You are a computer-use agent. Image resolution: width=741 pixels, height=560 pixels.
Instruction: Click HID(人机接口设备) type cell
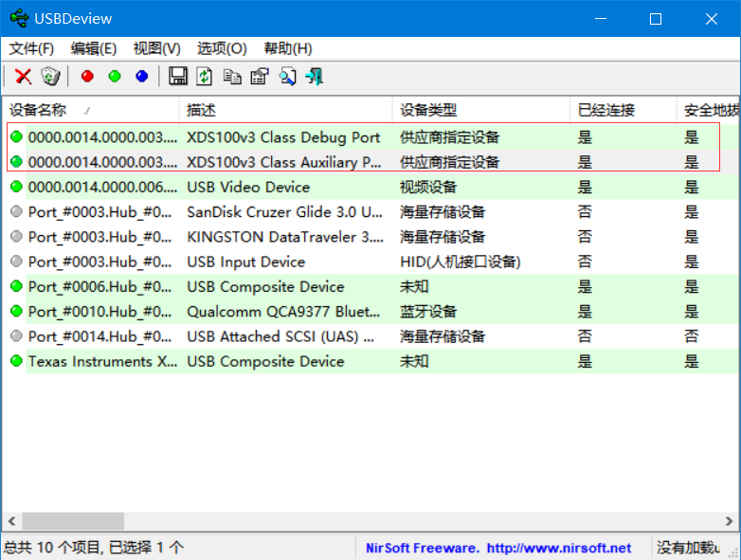click(x=461, y=262)
